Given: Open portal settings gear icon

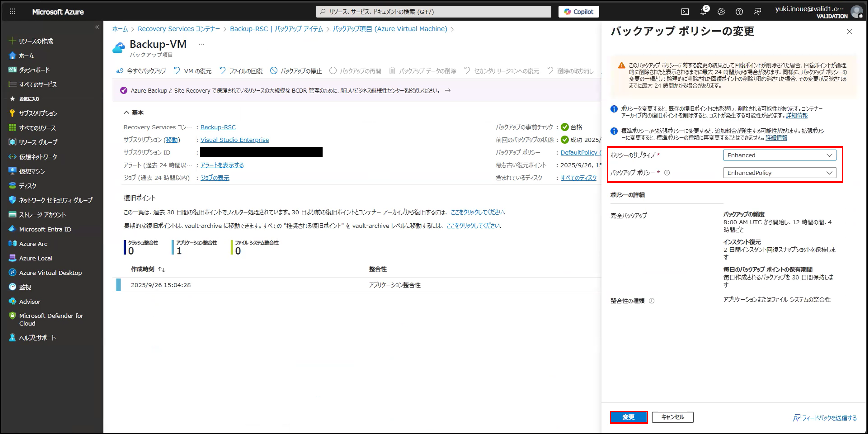Looking at the screenshot, I should (721, 12).
